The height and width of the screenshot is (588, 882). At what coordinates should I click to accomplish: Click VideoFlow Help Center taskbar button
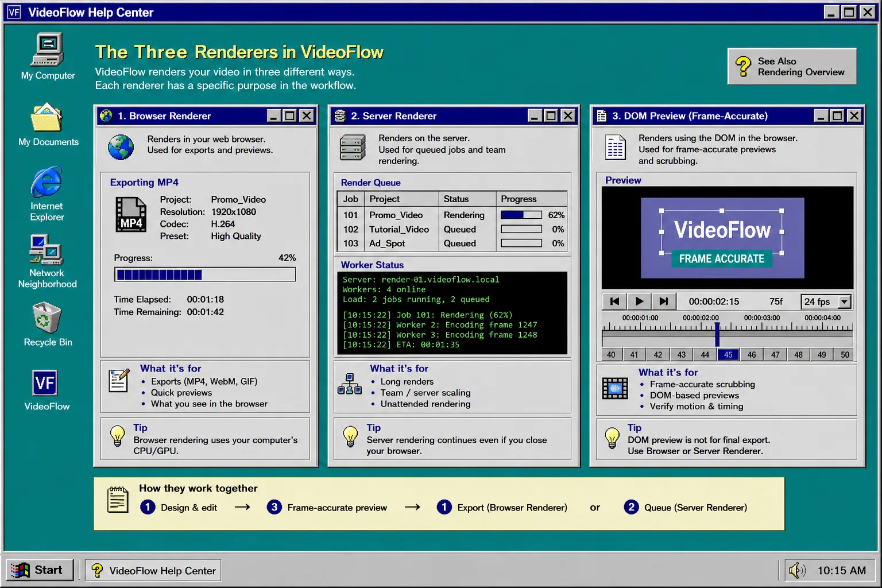(x=153, y=570)
